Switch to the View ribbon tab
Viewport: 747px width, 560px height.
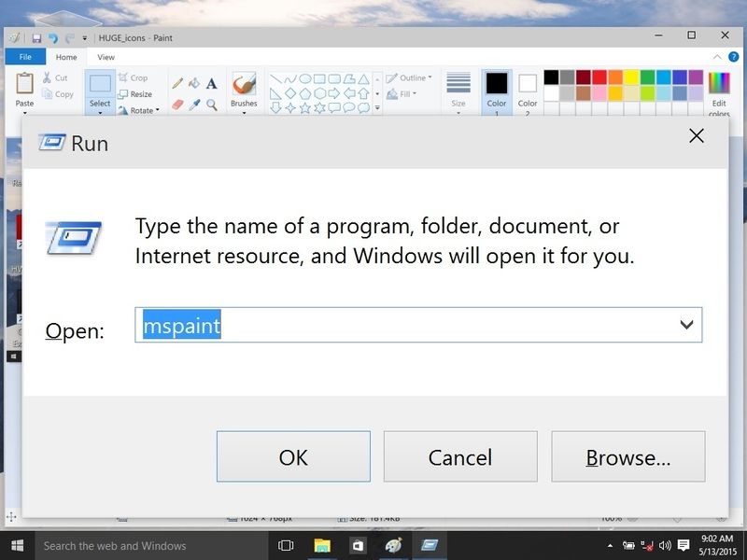[106, 57]
